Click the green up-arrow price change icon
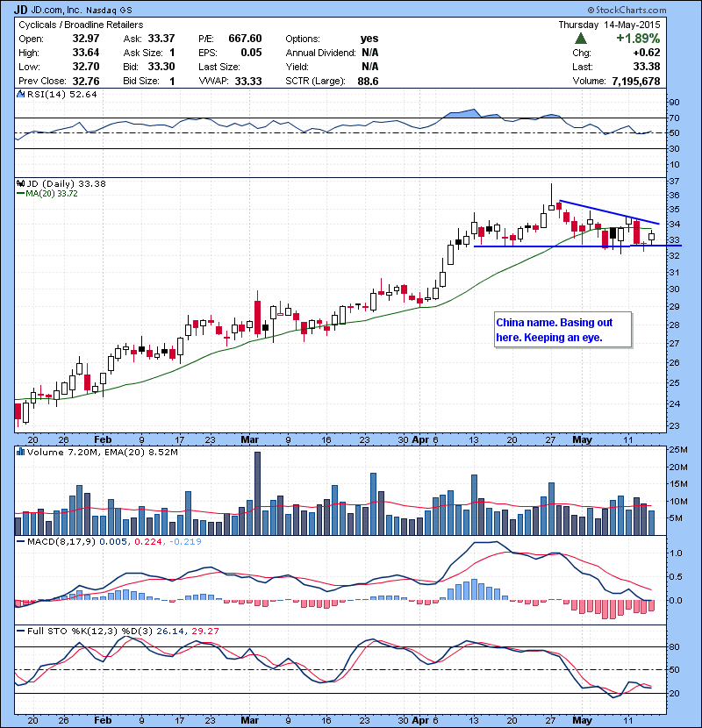This screenshot has width=702, height=728. [x=581, y=39]
